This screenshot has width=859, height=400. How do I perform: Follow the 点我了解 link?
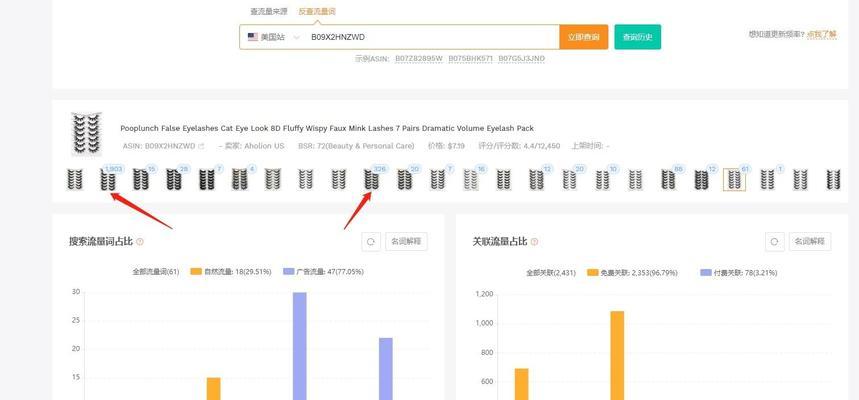[x=822, y=34]
